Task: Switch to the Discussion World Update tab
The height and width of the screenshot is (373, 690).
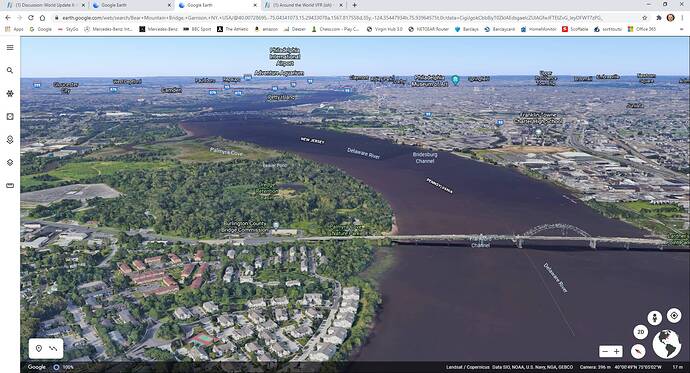Action: click(x=45, y=5)
